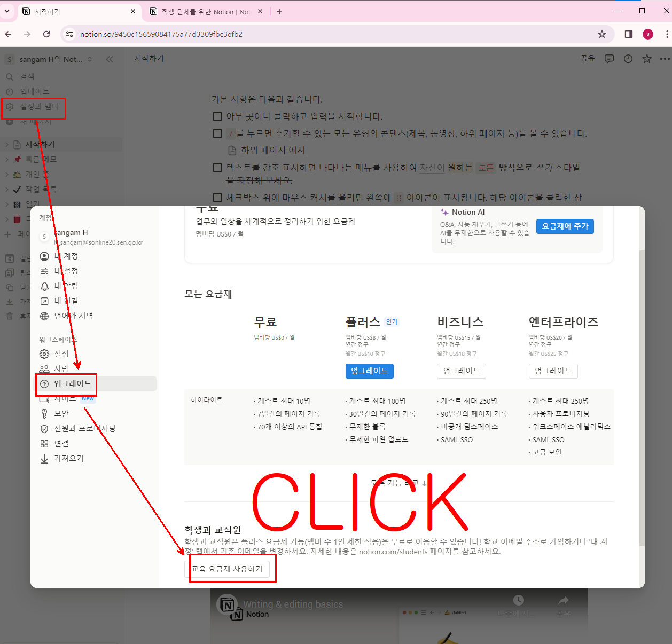This screenshot has height=644, width=672.
Task: Open the browser side panel icon
Action: [x=629, y=34]
